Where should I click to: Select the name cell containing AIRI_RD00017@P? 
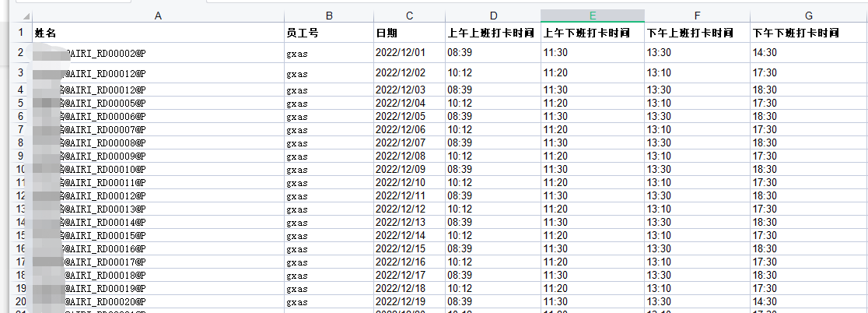pos(159,262)
